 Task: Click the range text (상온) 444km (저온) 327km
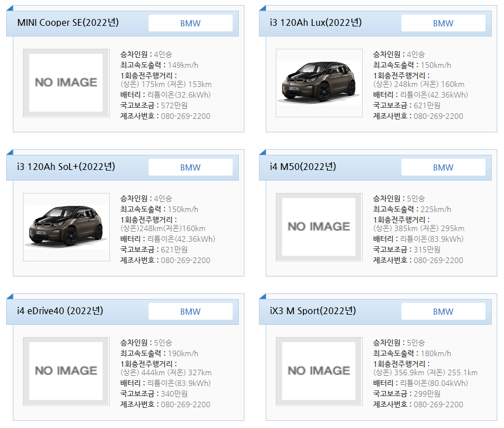[166, 372]
